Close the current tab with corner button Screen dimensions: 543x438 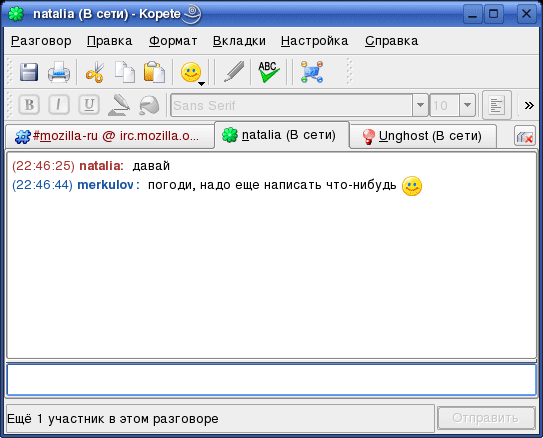(x=525, y=136)
